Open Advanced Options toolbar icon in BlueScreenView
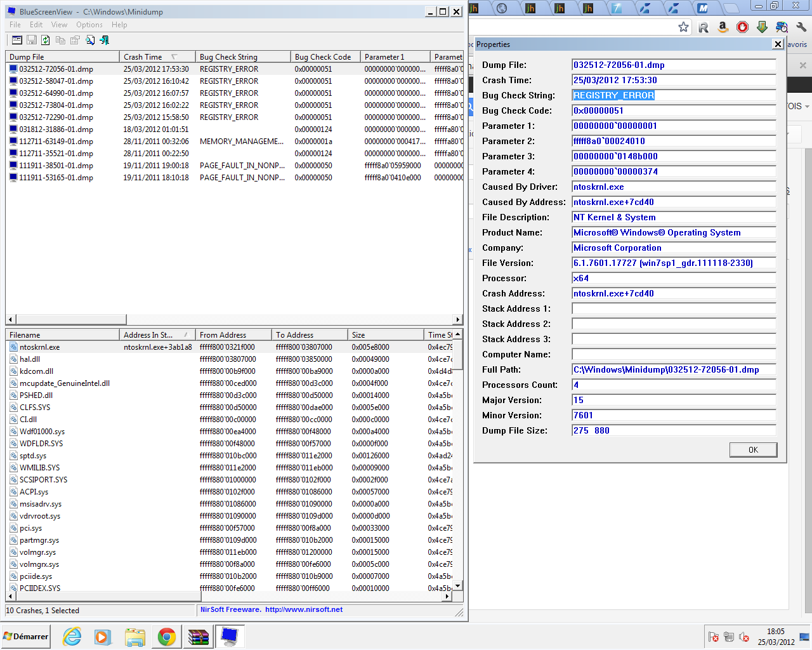This screenshot has width=812, height=650. [17, 40]
